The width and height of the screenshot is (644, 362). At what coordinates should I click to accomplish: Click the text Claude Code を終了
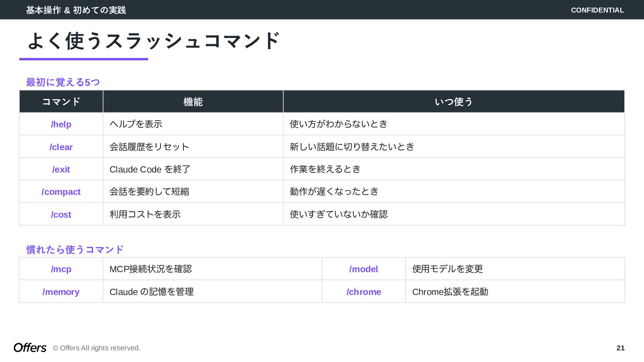(150, 169)
